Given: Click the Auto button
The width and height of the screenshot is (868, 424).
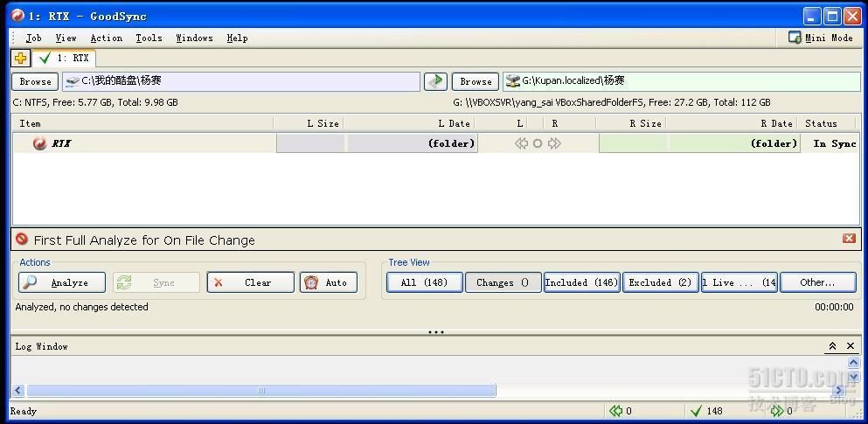Looking at the screenshot, I should [329, 282].
